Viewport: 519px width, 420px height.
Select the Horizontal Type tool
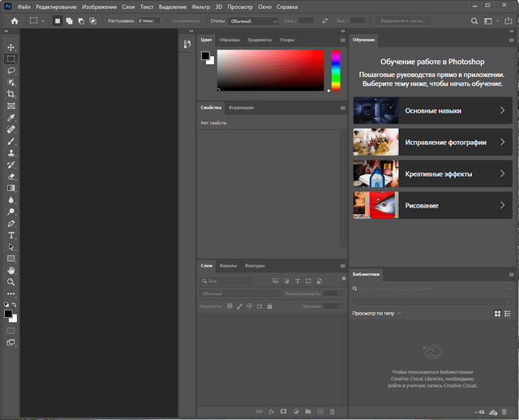11,235
